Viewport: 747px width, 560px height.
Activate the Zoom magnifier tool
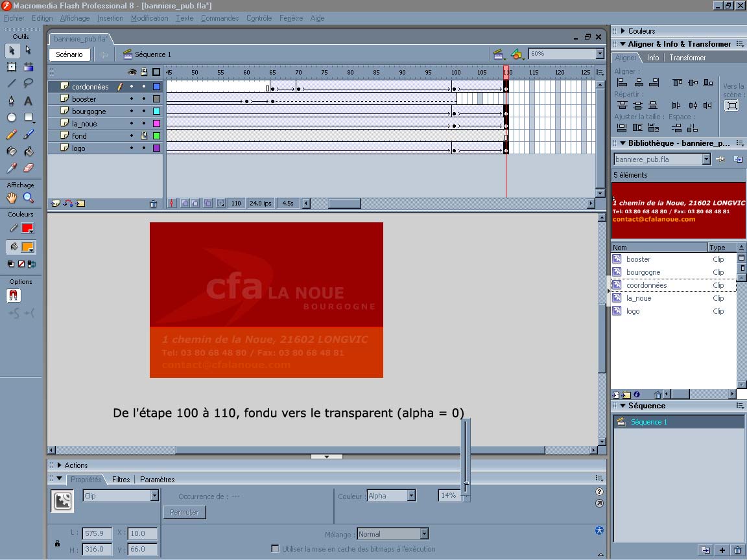[29, 198]
